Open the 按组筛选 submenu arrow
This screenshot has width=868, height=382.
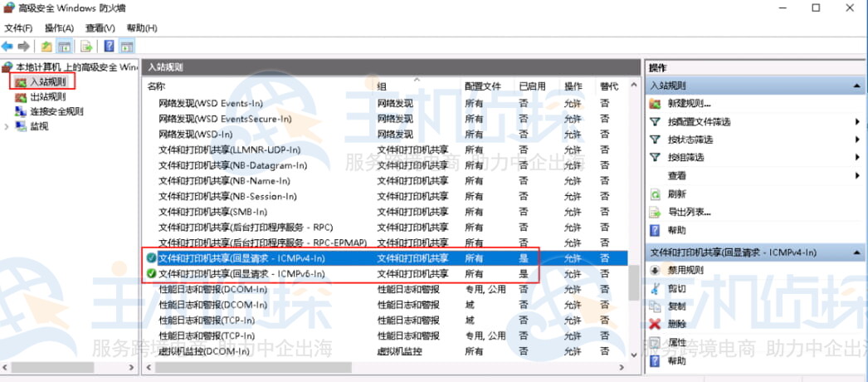[x=857, y=158]
